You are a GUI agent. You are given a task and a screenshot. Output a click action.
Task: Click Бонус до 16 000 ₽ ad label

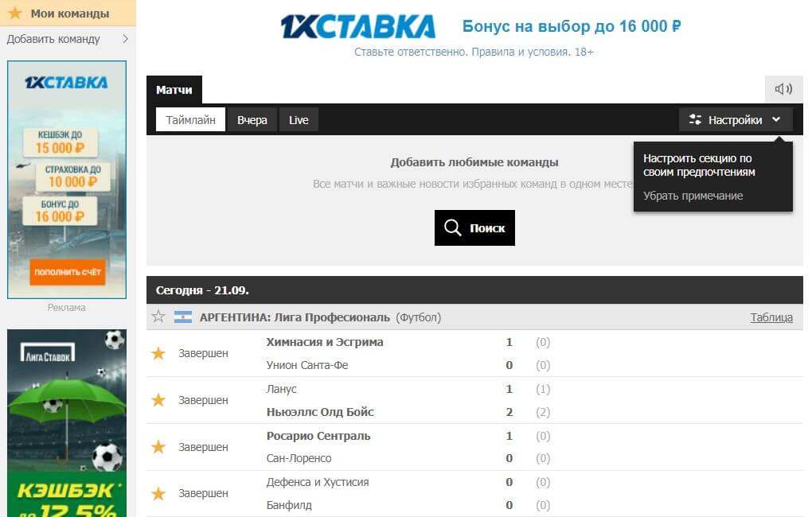[60, 211]
